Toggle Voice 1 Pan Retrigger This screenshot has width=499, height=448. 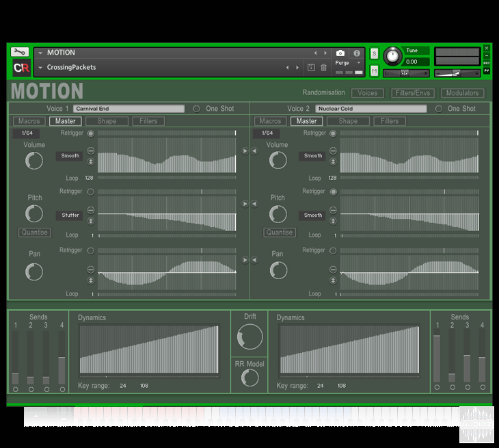click(x=91, y=251)
